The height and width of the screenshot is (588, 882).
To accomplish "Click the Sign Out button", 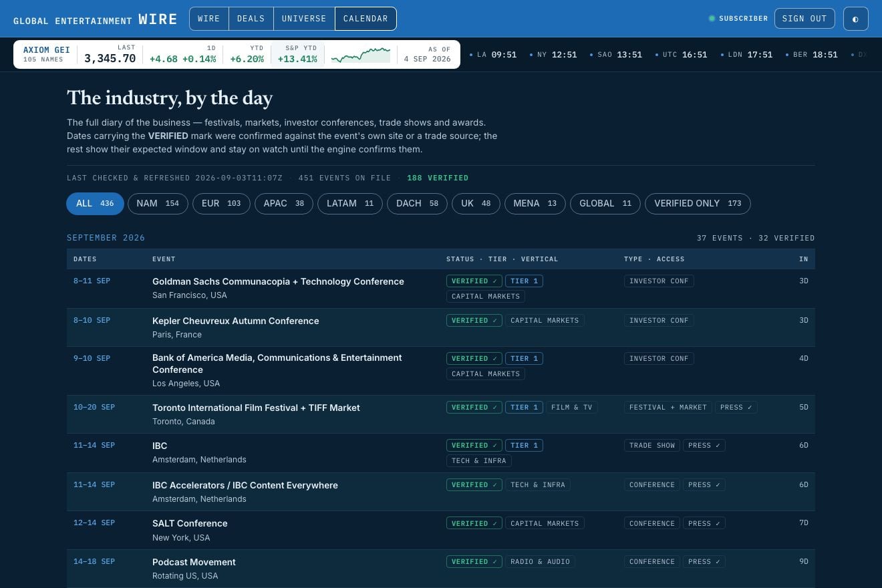I will [804, 19].
